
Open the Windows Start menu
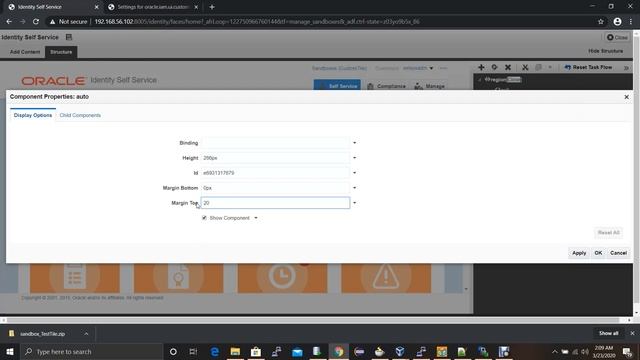[x=9, y=352]
